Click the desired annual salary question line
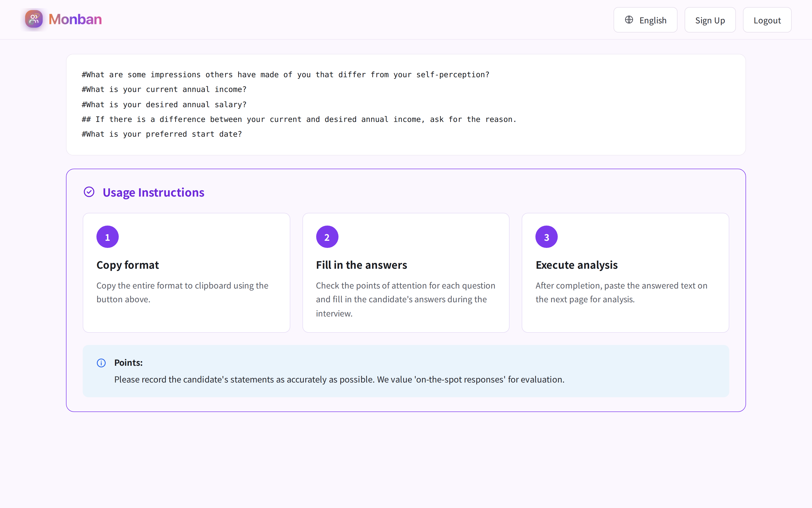The image size is (812, 508). coord(164,104)
